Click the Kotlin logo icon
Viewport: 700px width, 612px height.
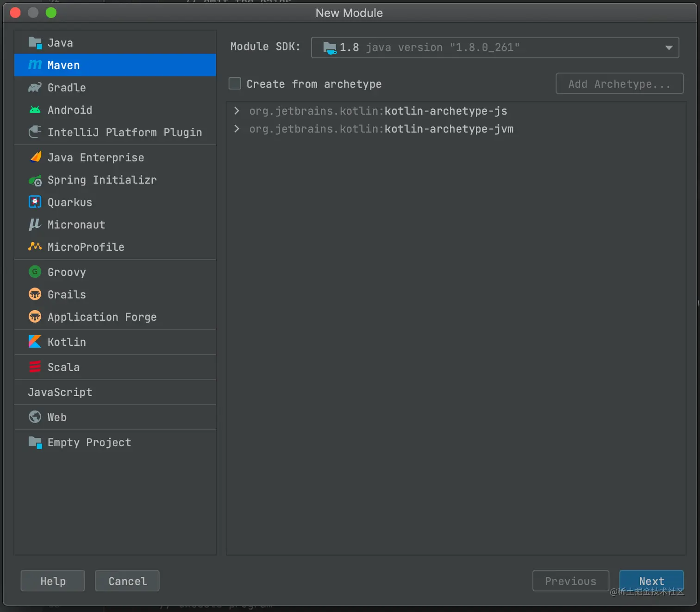coord(35,342)
